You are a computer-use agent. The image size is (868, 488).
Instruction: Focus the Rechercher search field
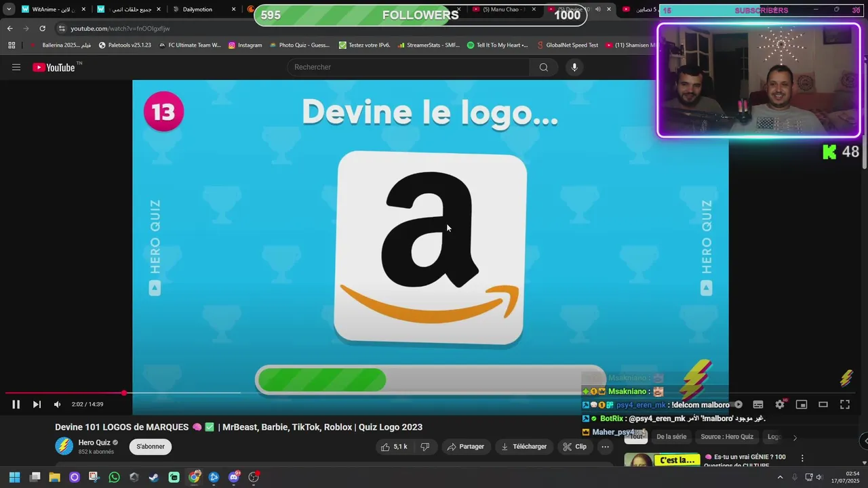pos(409,67)
